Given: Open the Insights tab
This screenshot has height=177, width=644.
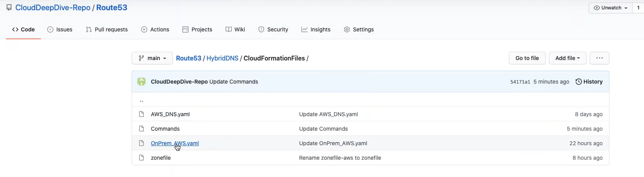Looking at the screenshot, I should pos(316,29).
